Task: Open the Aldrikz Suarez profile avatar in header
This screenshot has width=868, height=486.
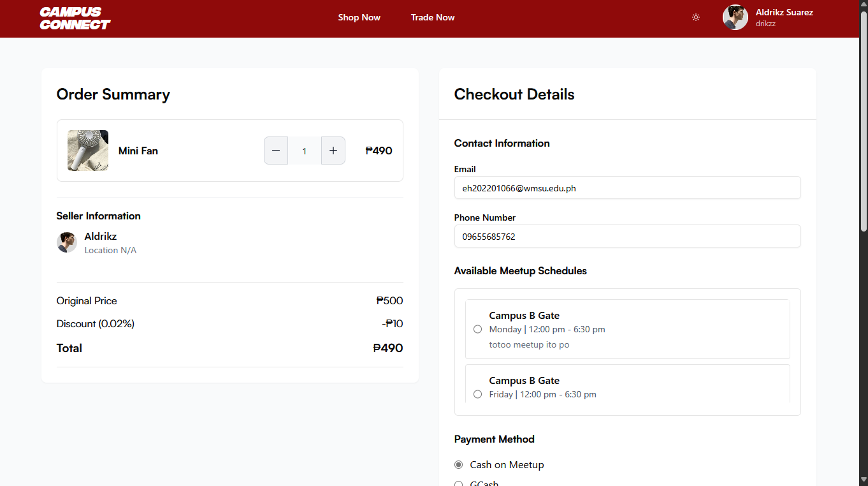Action: [735, 17]
